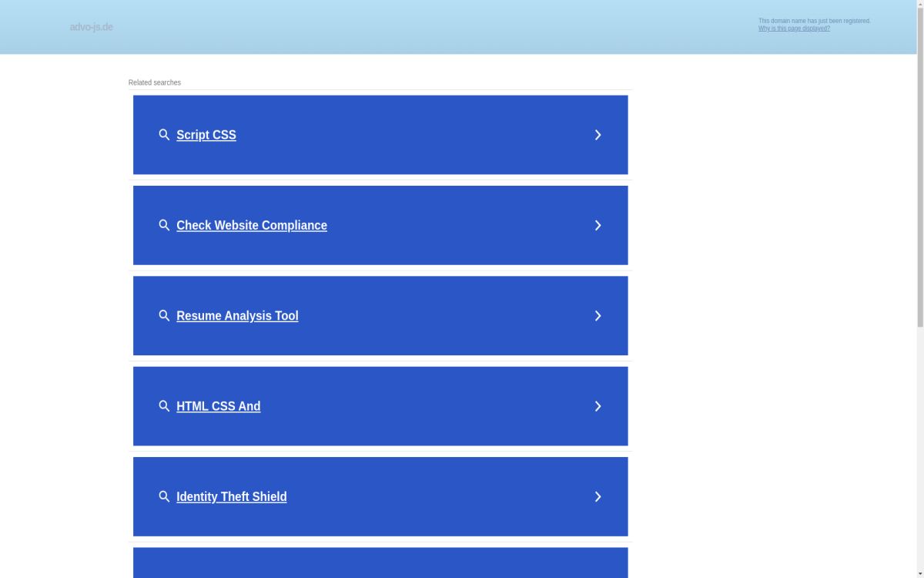Visit the Identity Theft Shield link
This screenshot has width=924, height=578.
tap(232, 496)
